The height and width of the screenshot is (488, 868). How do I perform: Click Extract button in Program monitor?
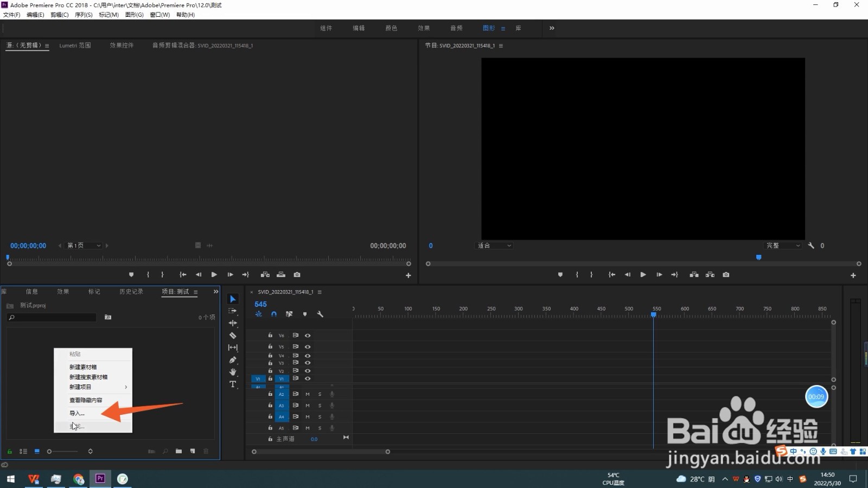[x=710, y=275]
